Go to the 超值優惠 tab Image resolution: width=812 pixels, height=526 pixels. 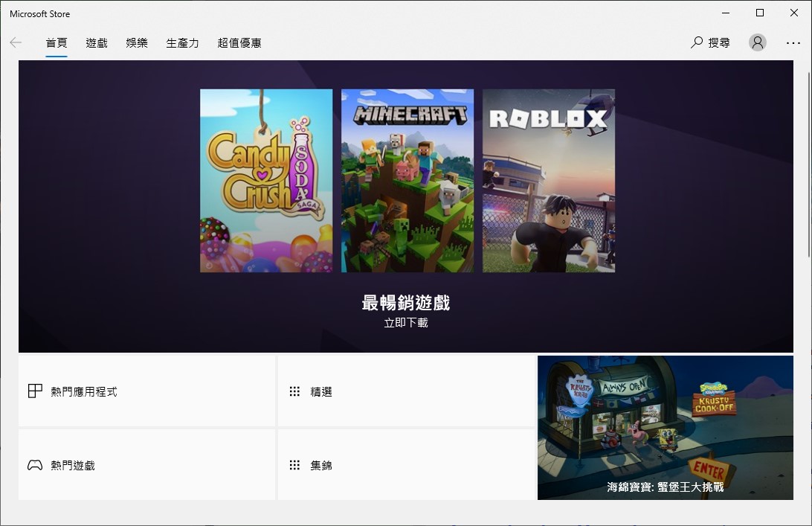(x=239, y=43)
